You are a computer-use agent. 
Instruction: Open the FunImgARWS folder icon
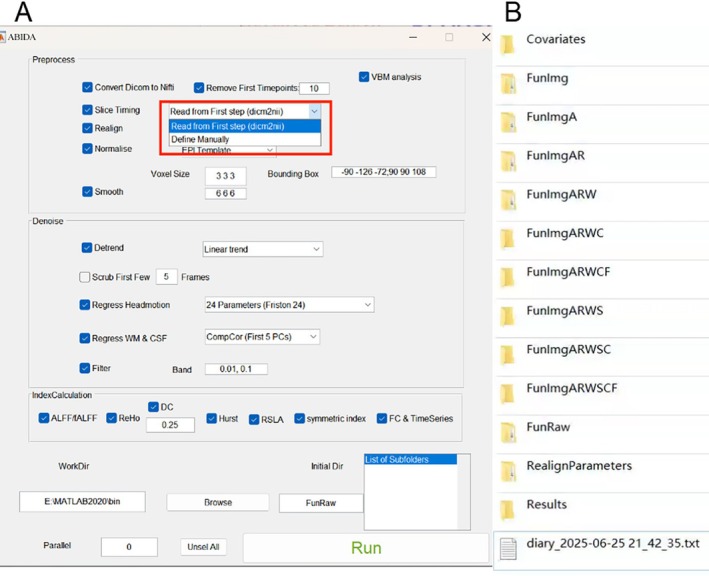tap(508, 316)
